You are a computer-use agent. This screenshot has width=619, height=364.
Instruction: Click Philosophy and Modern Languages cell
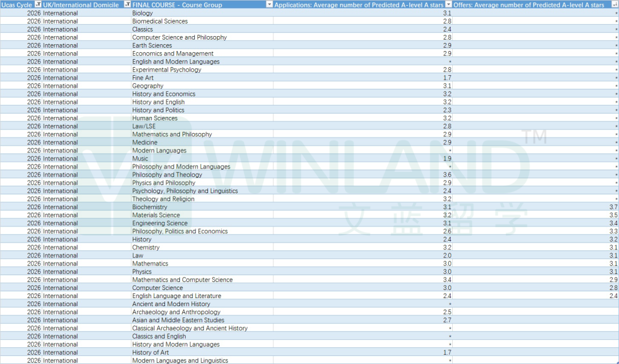coord(202,167)
